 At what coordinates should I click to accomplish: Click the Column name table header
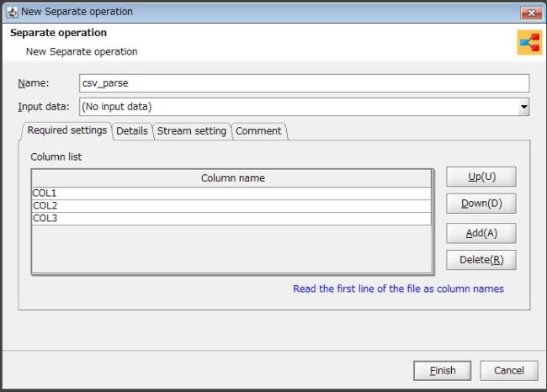click(x=232, y=178)
